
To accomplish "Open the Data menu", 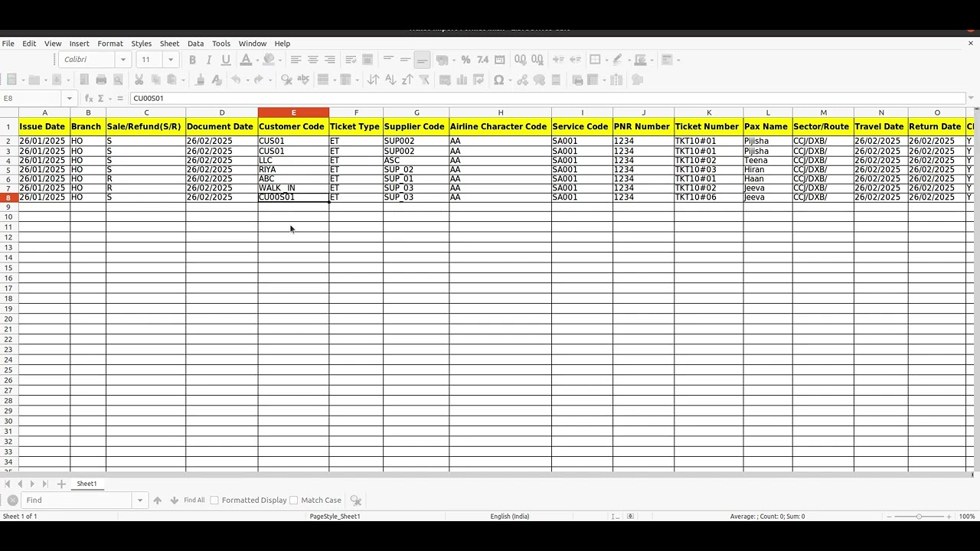I will [195, 44].
